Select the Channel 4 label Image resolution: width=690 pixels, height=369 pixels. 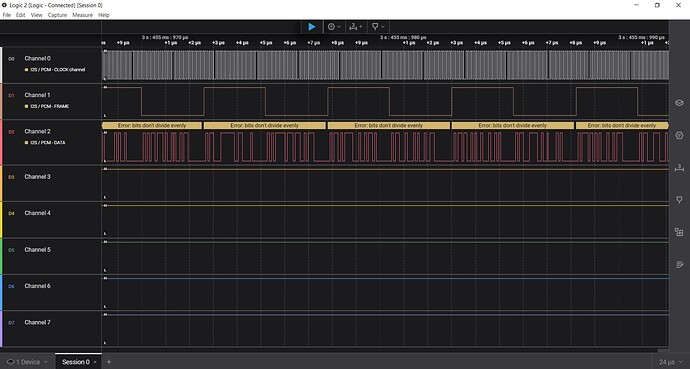(37, 213)
